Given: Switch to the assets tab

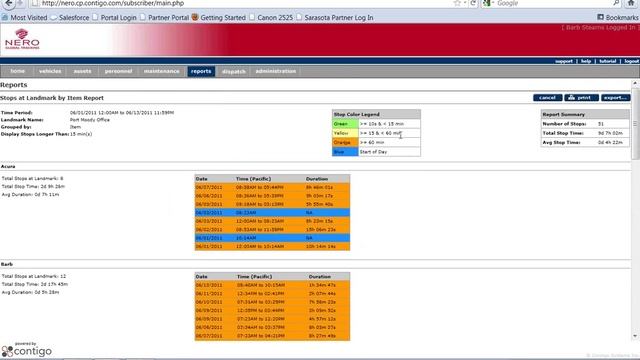Looking at the screenshot, I should 82,71.
